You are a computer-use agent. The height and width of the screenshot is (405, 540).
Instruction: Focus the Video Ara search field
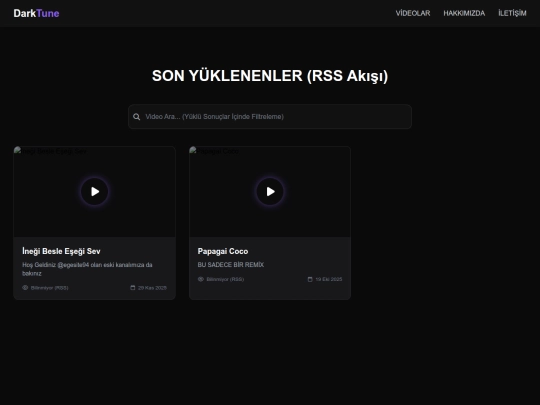270,117
